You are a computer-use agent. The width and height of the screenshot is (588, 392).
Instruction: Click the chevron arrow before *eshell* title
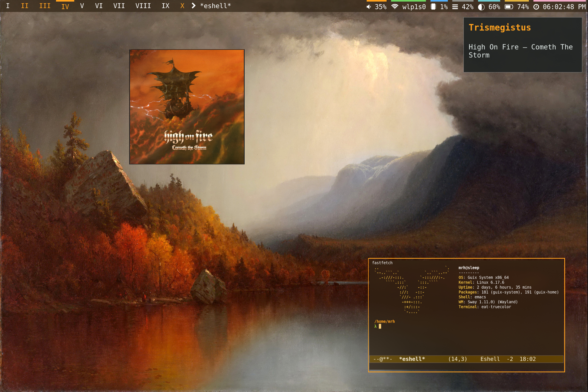(193, 6)
